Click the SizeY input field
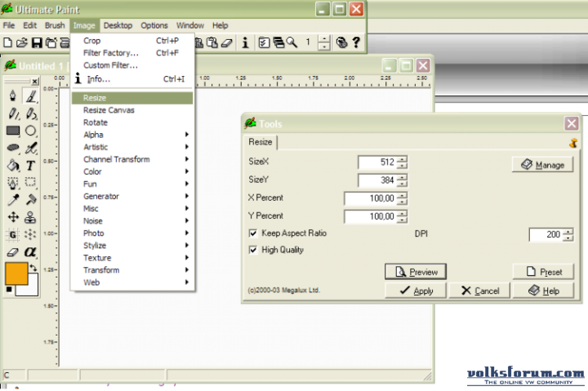This screenshot has height=391, width=588. [377, 180]
